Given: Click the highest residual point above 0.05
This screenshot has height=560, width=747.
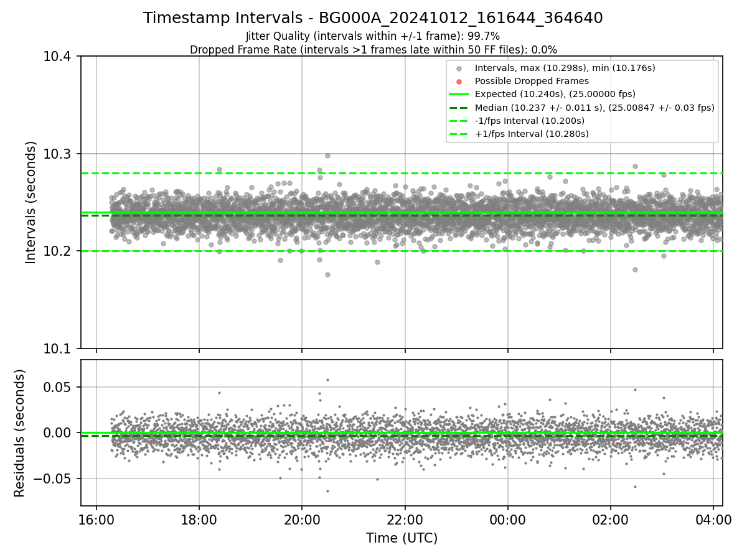Looking at the screenshot, I should (327, 380).
